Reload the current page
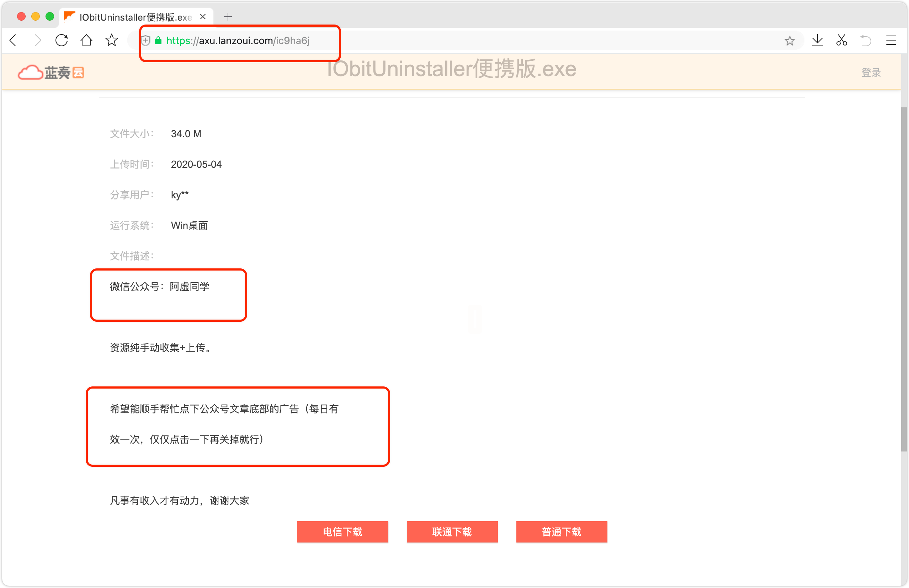This screenshot has width=909, height=588. (x=62, y=40)
